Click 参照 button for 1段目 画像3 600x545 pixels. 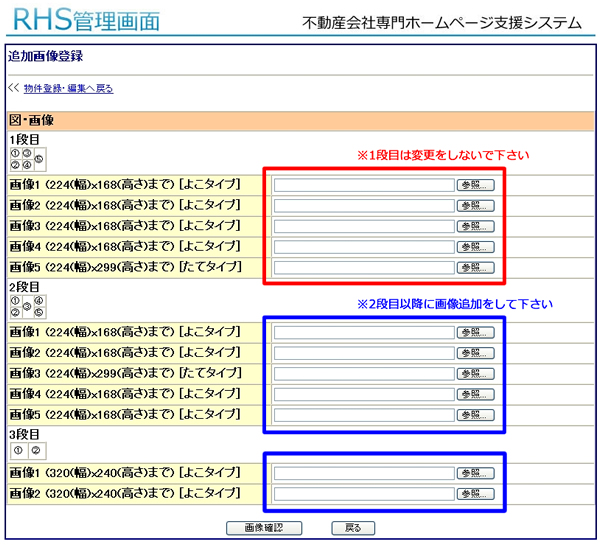point(476,227)
